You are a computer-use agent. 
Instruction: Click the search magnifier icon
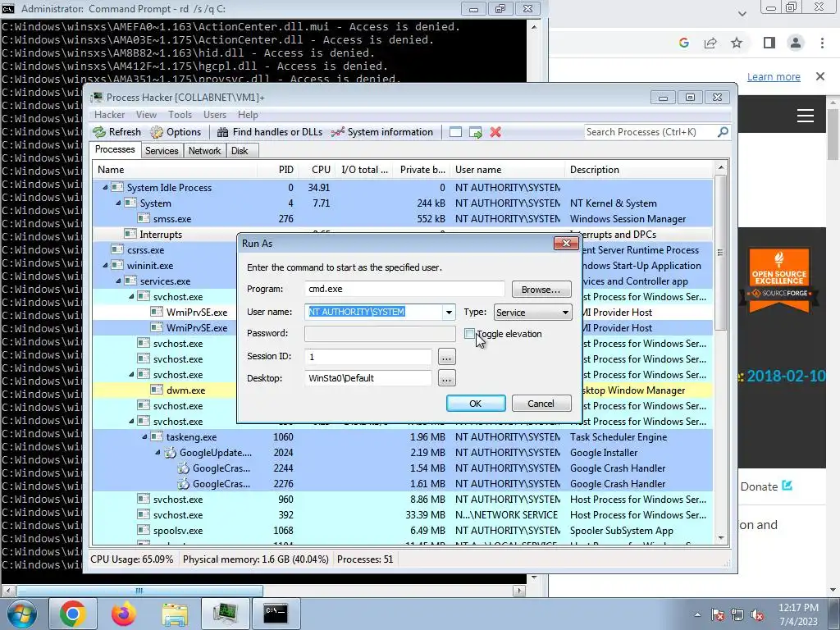(x=723, y=132)
